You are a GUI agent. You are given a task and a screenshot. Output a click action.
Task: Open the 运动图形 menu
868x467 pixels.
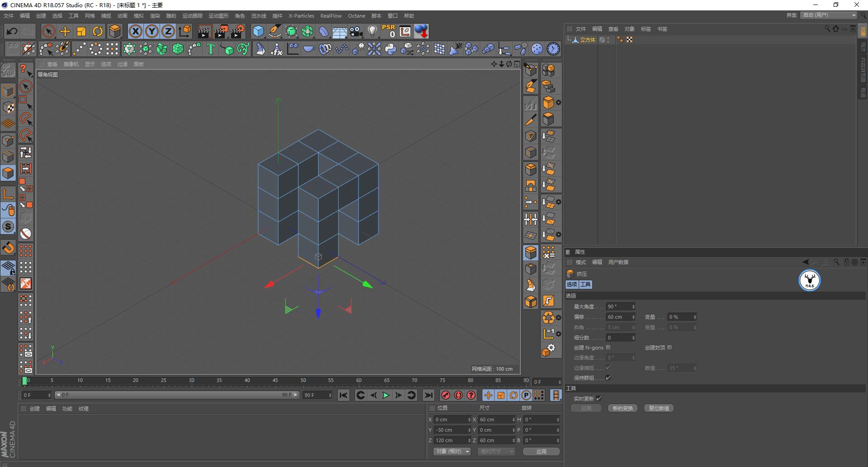(218, 16)
